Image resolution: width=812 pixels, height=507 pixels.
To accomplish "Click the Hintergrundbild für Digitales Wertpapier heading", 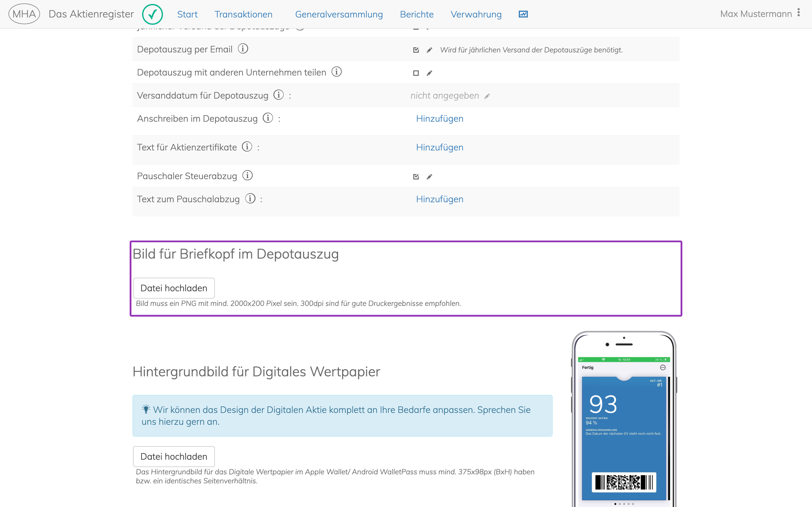I will [256, 372].
